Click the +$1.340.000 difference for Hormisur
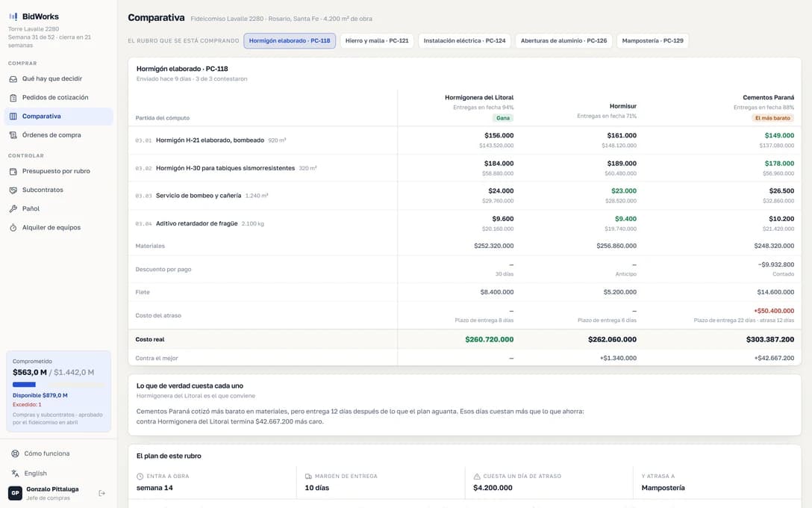This screenshot has height=508, width=812. point(618,358)
